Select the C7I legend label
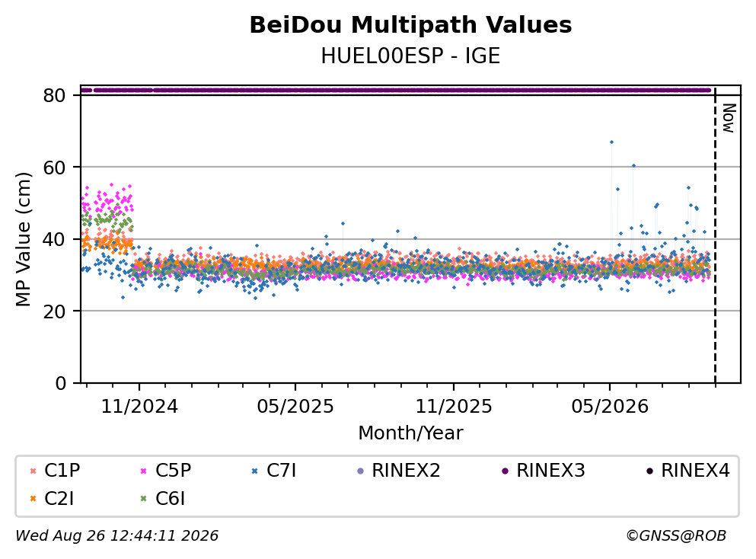The height and width of the screenshot is (559, 756). click(281, 470)
